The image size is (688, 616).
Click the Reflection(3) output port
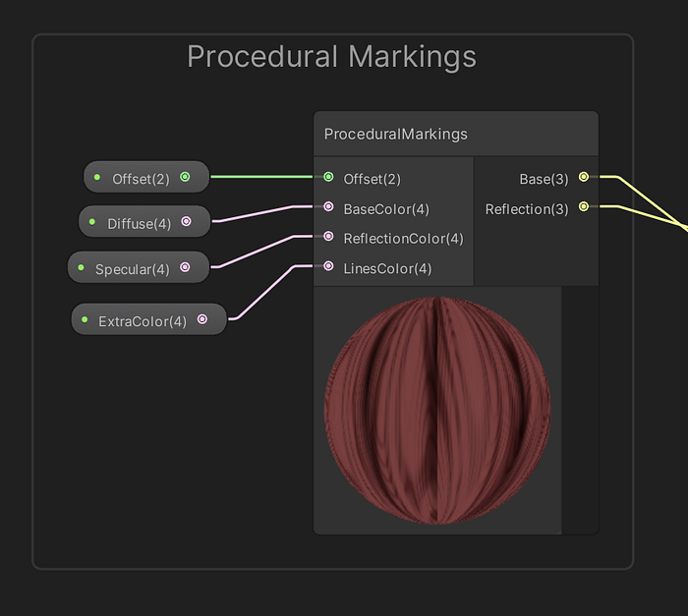[x=583, y=207]
